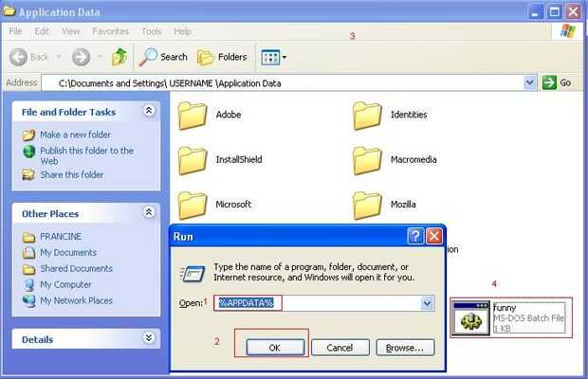
Task: Click the Make a new folder icon
Action: point(28,135)
